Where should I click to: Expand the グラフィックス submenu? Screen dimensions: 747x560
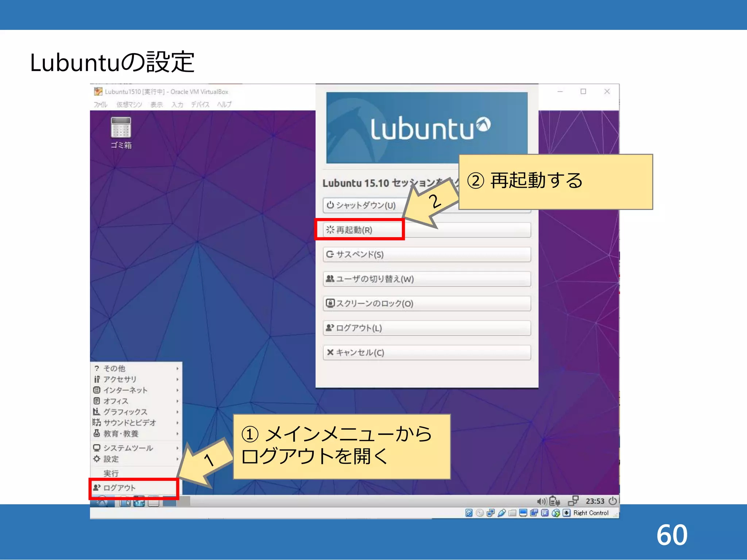[x=136, y=412]
